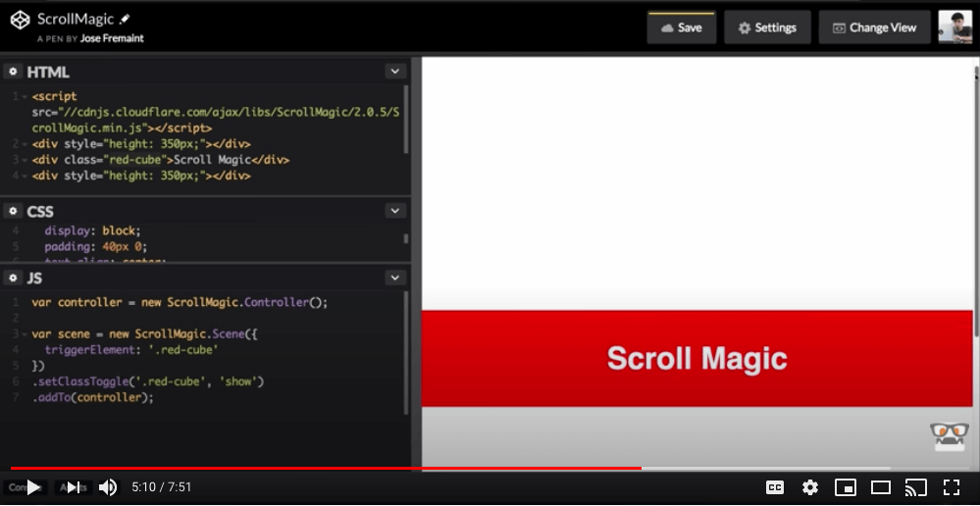The height and width of the screenshot is (506, 980).
Task: Toggle theater mode
Action: pos(881,487)
